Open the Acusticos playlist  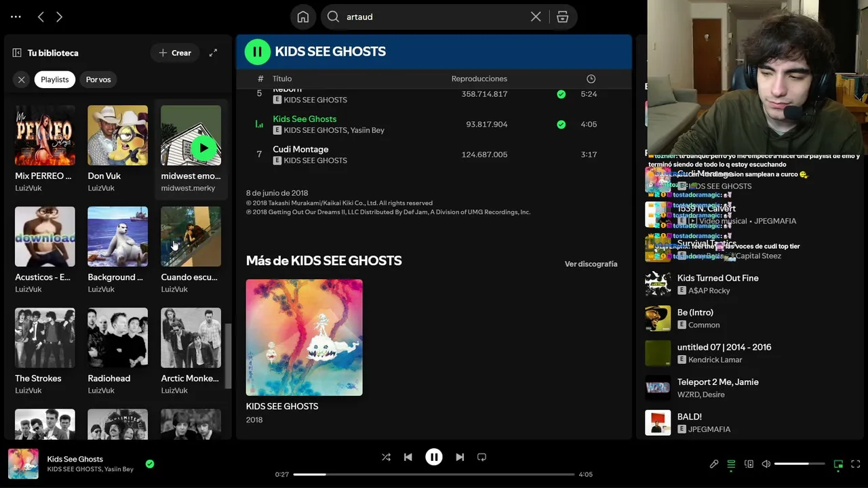click(45, 250)
